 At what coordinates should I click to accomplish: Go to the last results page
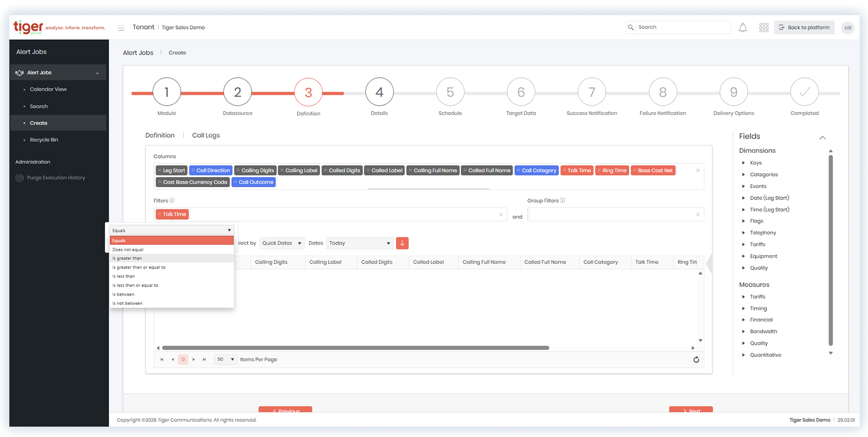click(x=205, y=360)
